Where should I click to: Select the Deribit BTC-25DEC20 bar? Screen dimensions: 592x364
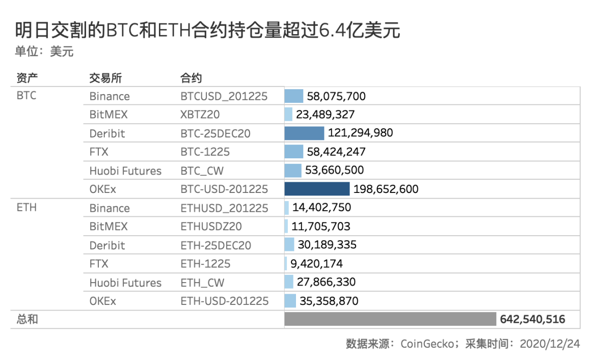coord(304,133)
